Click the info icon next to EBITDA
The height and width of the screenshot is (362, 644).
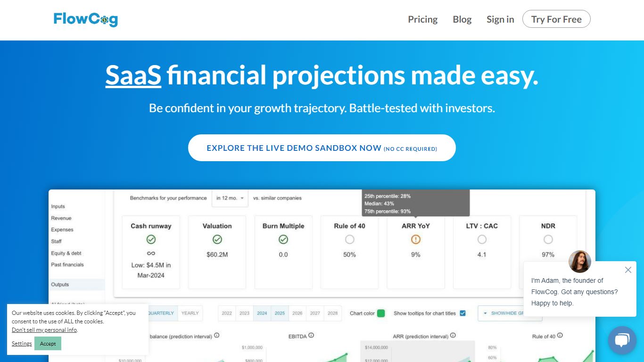coord(311,336)
